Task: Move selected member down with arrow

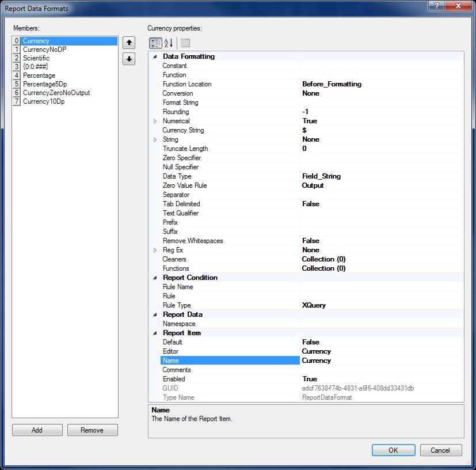Action: point(129,59)
